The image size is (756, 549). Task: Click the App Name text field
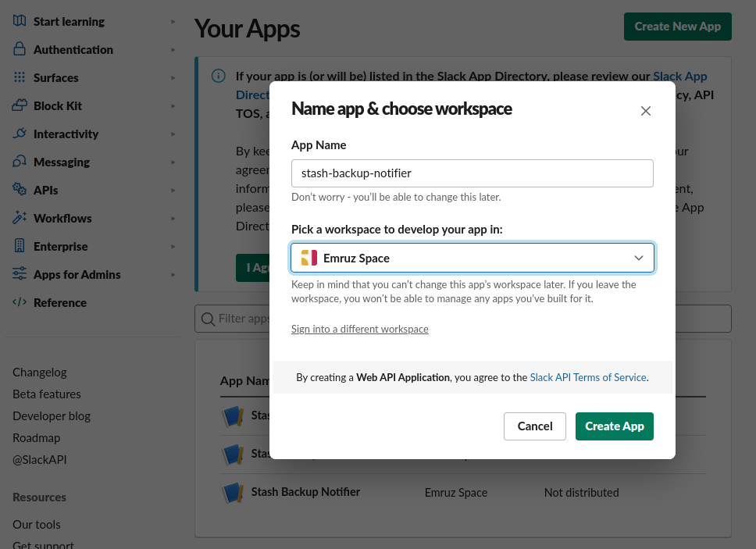tap(472, 173)
